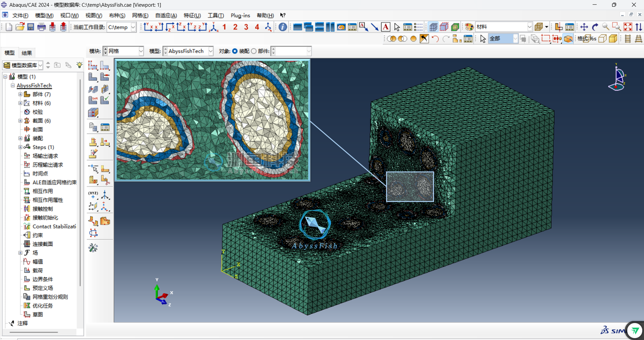Image resolution: width=644 pixels, height=340 pixels.
Task: Select the 边界条件 tree item
Action: coord(43,279)
